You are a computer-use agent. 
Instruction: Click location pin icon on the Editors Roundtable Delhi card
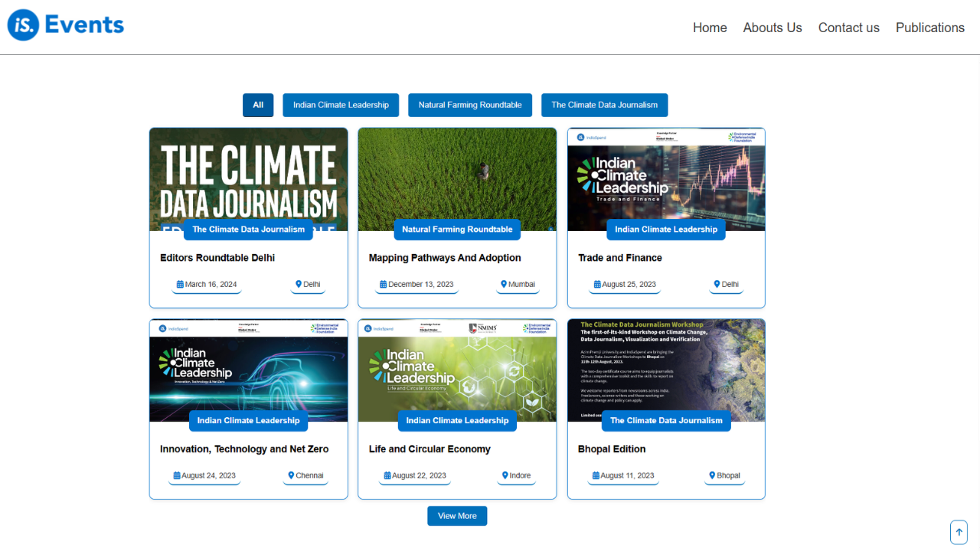click(x=299, y=285)
